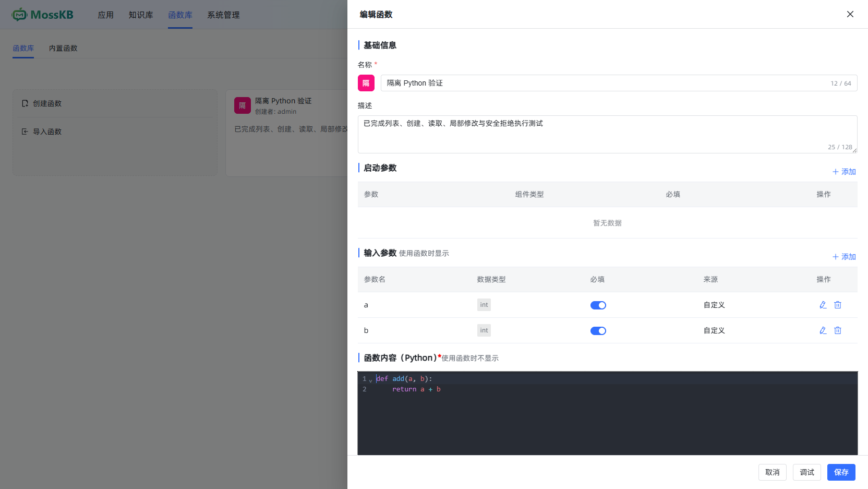Click the 取消 button
The image size is (868, 489).
point(773,472)
